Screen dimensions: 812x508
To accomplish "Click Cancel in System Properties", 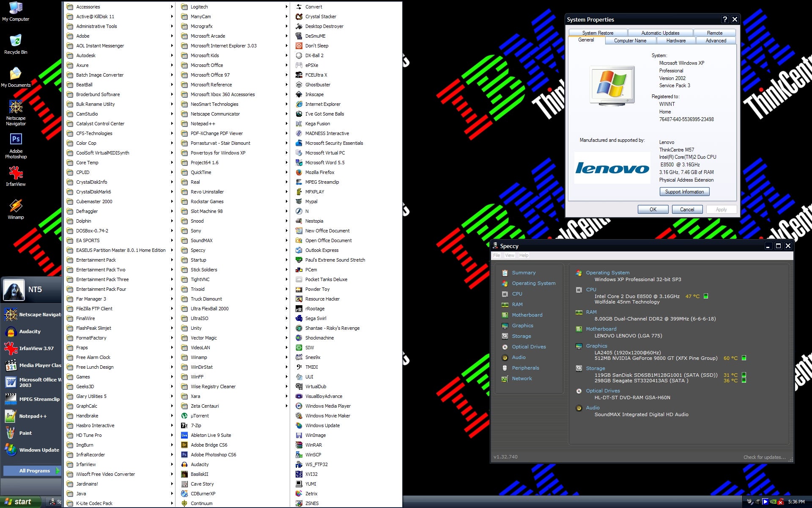I will [x=687, y=210].
